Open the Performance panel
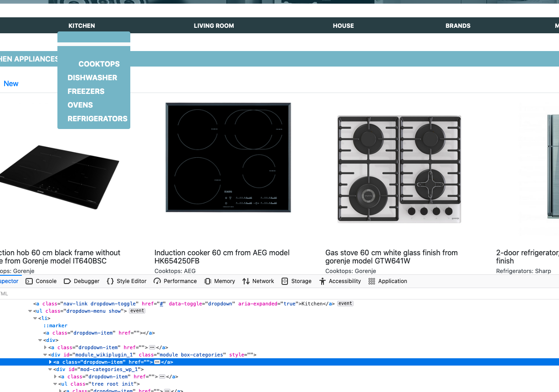This screenshot has height=392, width=559. [175, 281]
